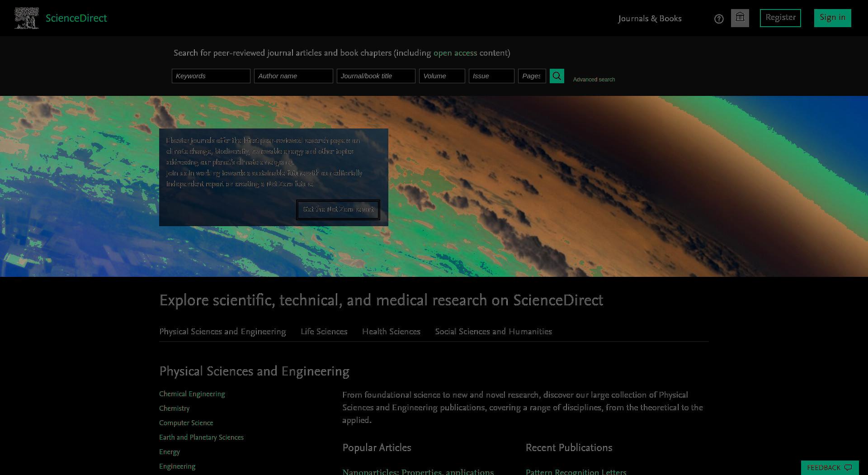Click the Explore scientific, technical, medical heading

click(381, 300)
